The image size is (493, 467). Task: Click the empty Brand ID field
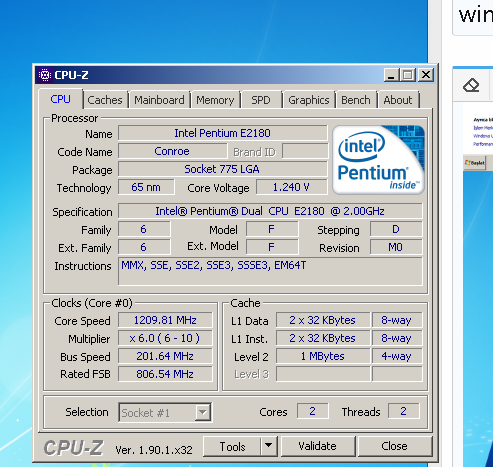pos(305,151)
